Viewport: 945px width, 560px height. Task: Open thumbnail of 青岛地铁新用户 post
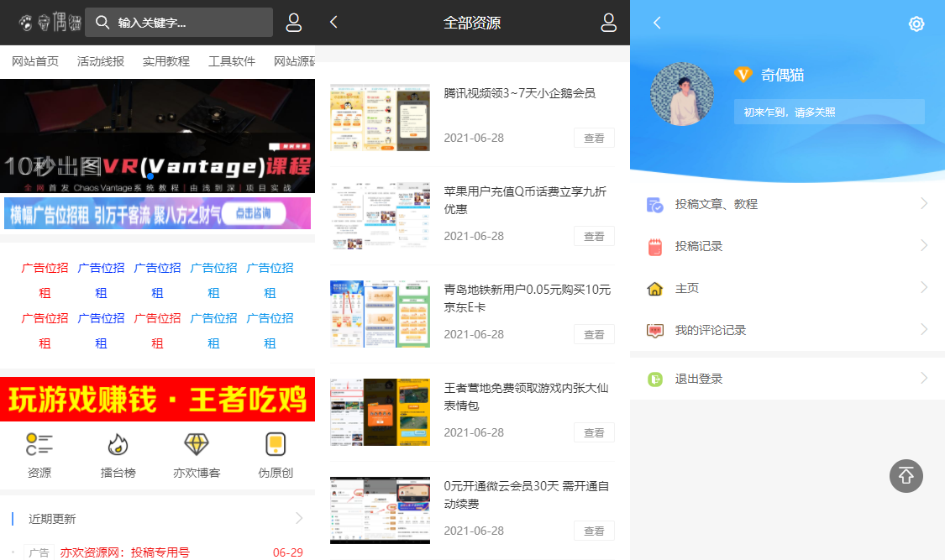tap(380, 314)
